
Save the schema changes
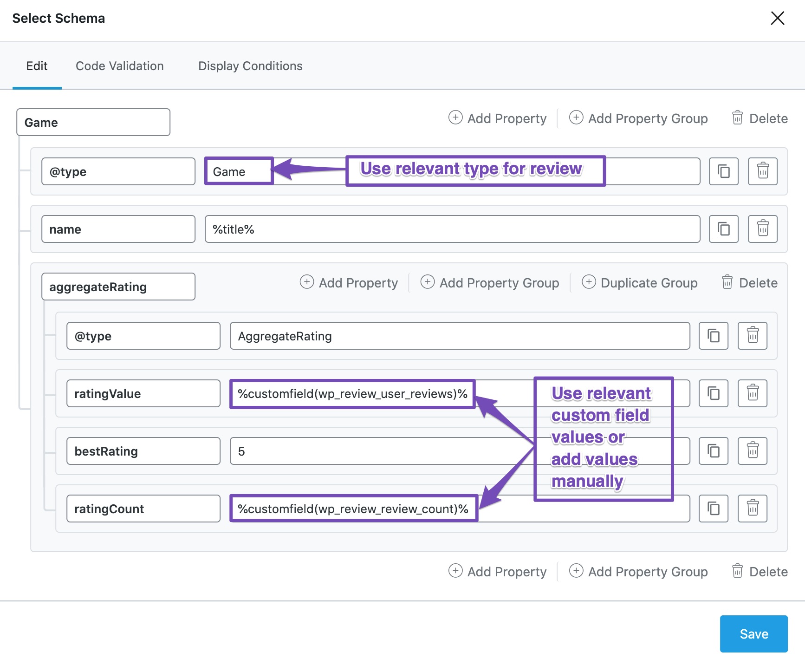[x=753, y=634]
